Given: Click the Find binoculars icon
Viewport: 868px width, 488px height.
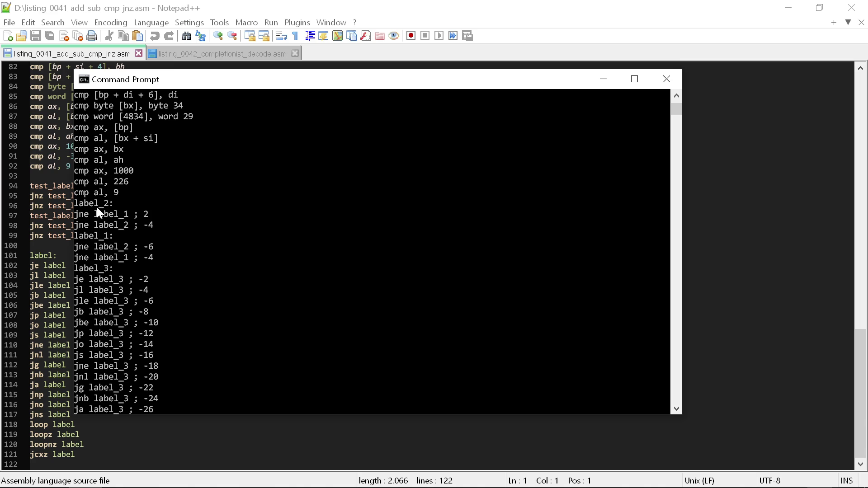Looking at the screenshot, I should point(186,36).
